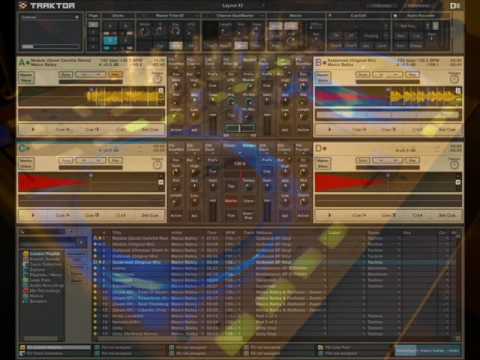
Task: Click the Track Collection favorite slot
Action: point(55,353)
